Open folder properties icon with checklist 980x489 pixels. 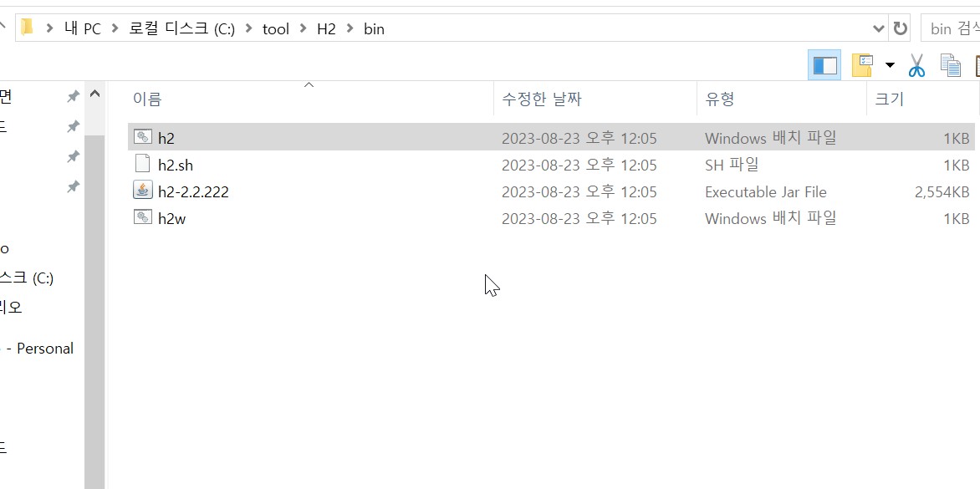[x=862, y=65]
